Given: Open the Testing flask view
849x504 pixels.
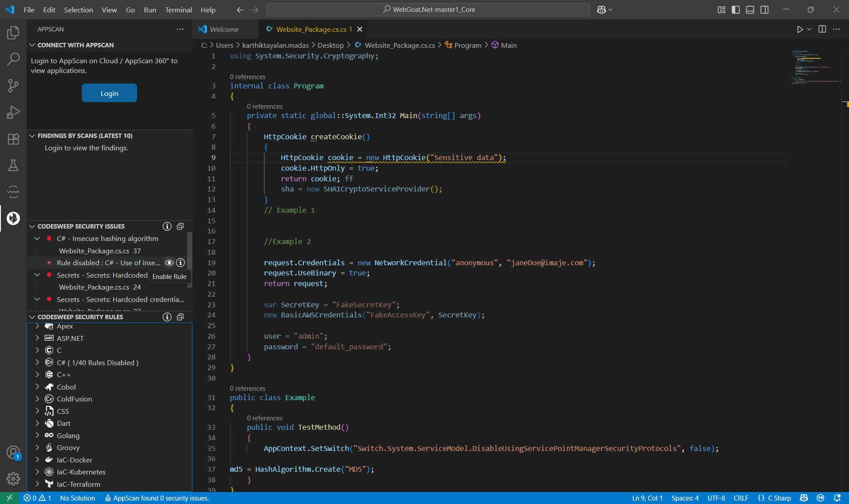Looking at the screenshot, I should (x=13, y=165).
